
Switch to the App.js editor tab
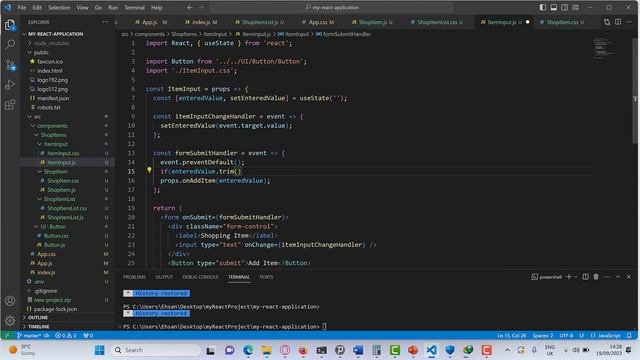[x=150, y=22]
